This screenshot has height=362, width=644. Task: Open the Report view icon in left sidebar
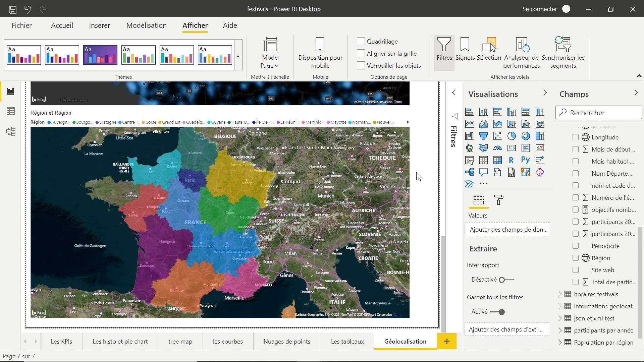pyautogui.click(x=11, y=91)
